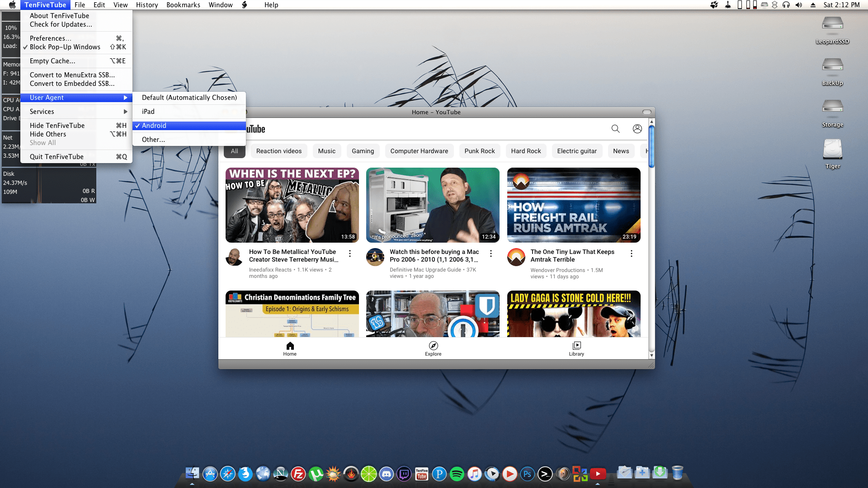Open options for the Mac Pro video
The height and width of the screenshot is (488, 868).
[491, 253]
